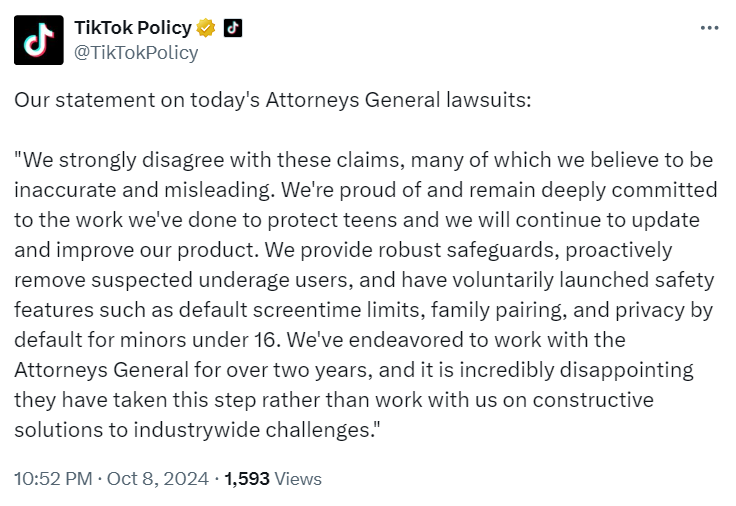
Task: Click the gold verified badge
Action: (207, 28)
